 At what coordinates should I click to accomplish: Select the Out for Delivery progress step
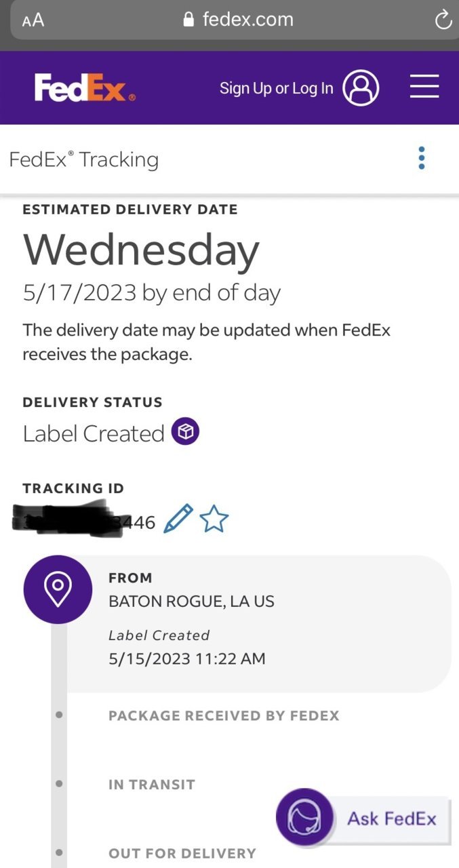point(182,853)
